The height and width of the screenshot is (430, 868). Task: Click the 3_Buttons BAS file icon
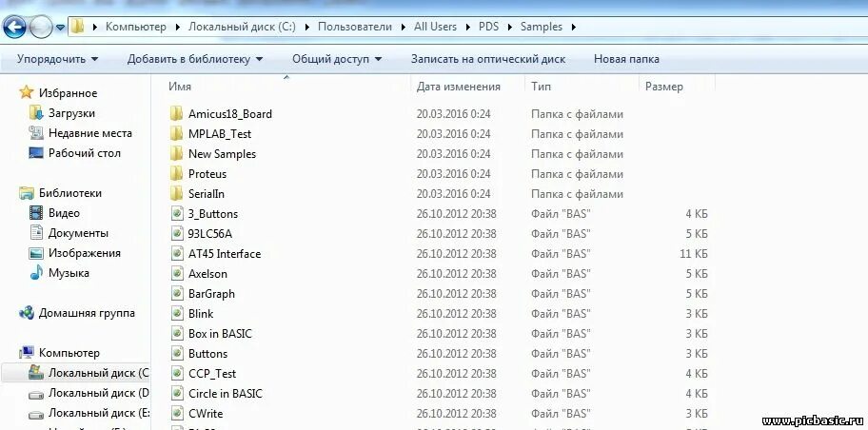(x=177, y=214)
